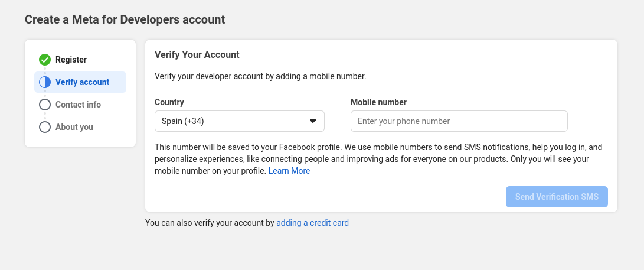Click the paragraph about SMS notifications
This screenshot has width=644, height=270.
[x=378, y=158]
